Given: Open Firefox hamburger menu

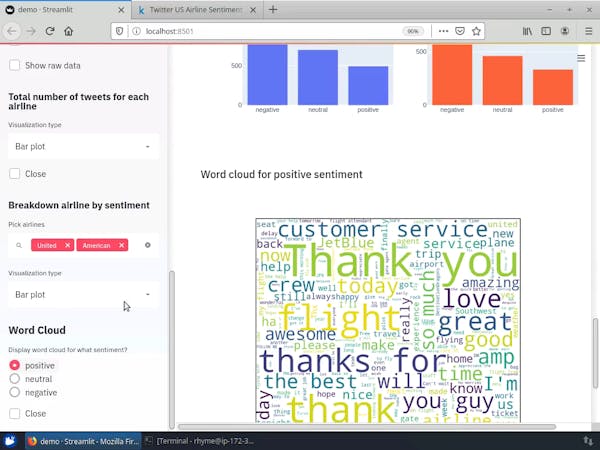Looking at the screenshot, I should pyautogui.click(x=589, y=31).
